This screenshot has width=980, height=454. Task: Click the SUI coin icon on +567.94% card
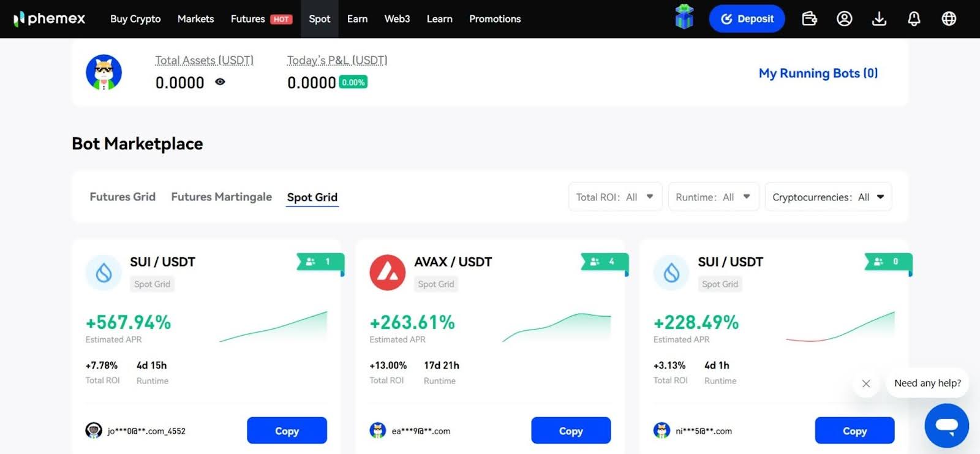[104, 273]
